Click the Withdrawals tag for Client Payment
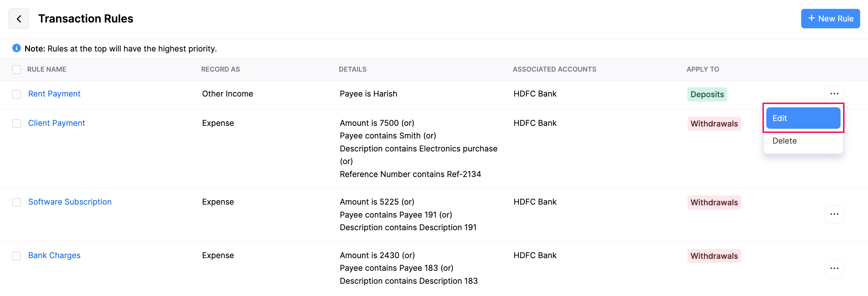Screen dimensions: 868x296 [x=714, y=124]
